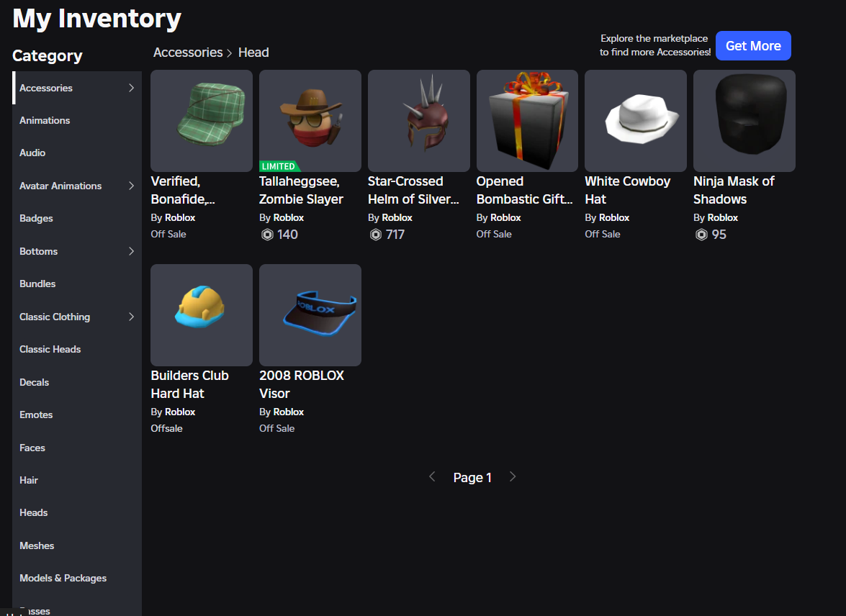Expand the Classic Clothing category
This screenshot has height=616, width=846.
click(131, 317)
